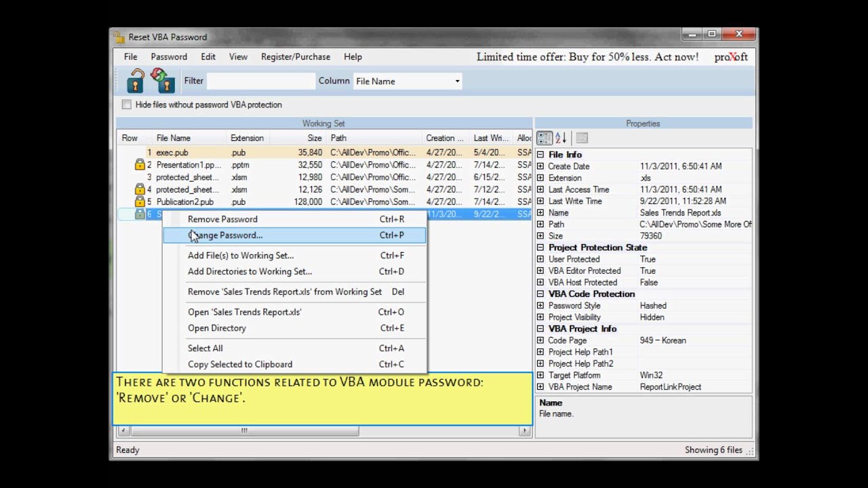The width and height of the screenshot is (868, 488).
Task: Select Add Directories to Working Set...
Action: tap(294, 271)
